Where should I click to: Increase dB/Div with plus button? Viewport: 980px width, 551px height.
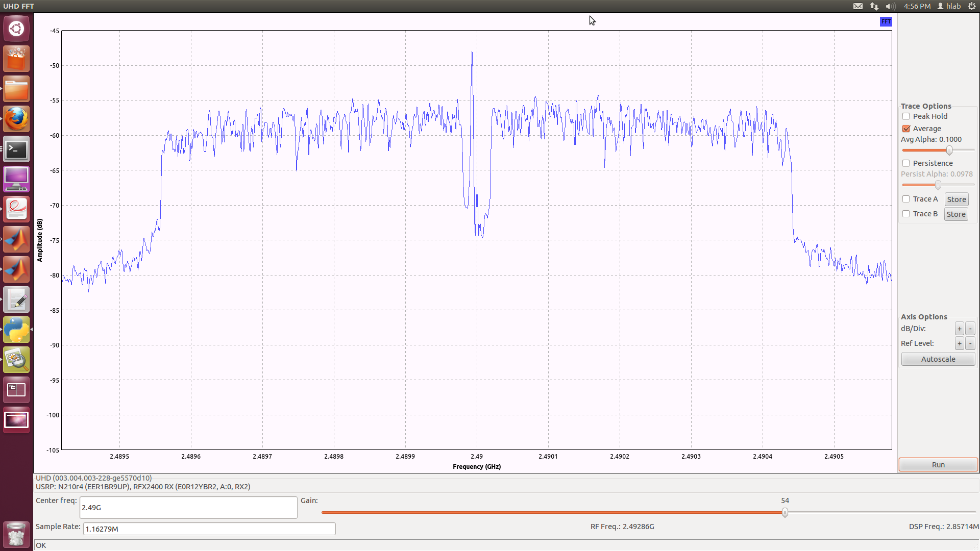point(960,329)
